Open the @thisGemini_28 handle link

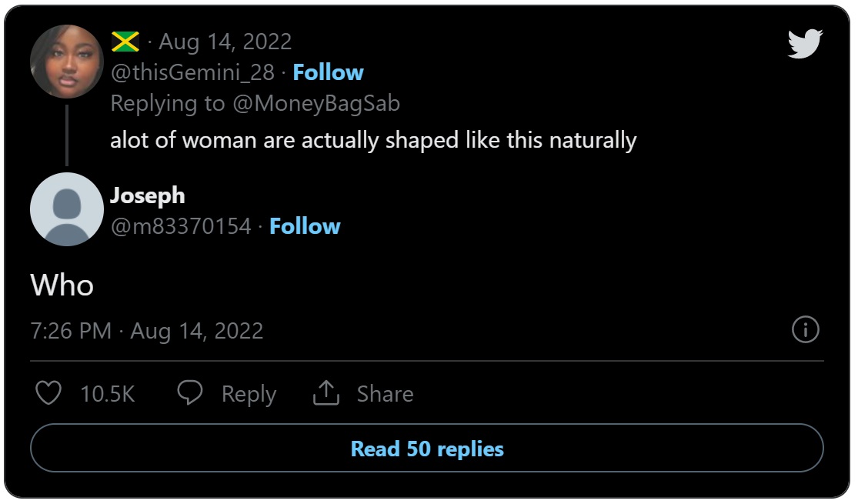(192, 72)
